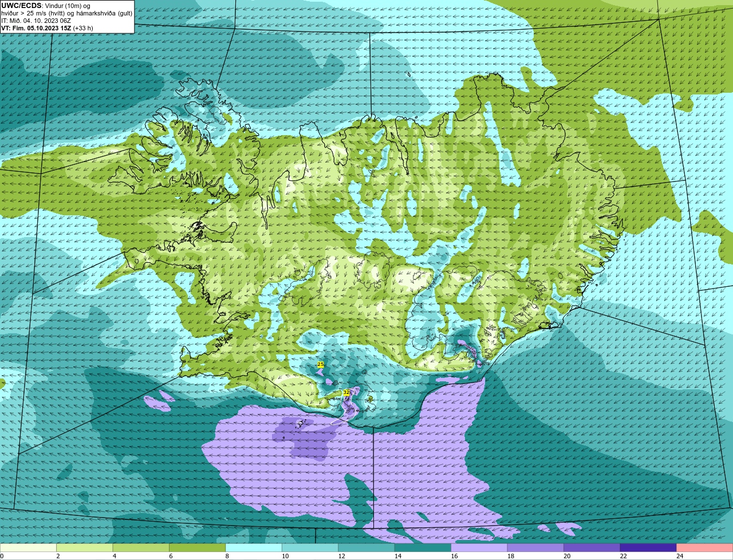Select the lavender 16–18 m/s legend swatch

tap(479, 547)
